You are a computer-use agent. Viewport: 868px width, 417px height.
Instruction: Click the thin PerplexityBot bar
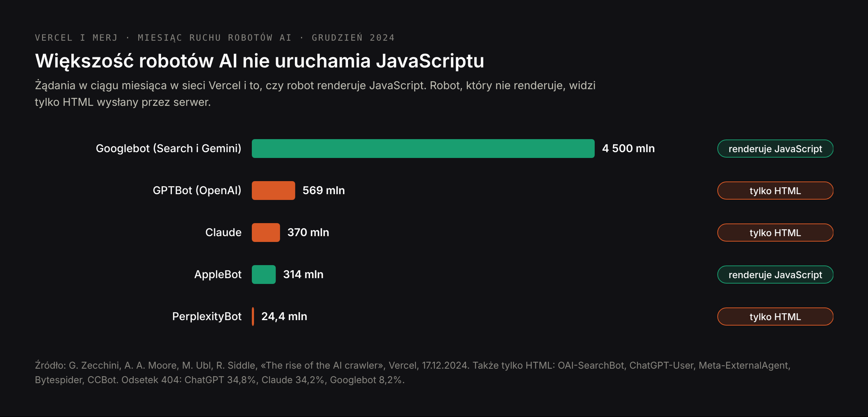(x=253, y=317)
